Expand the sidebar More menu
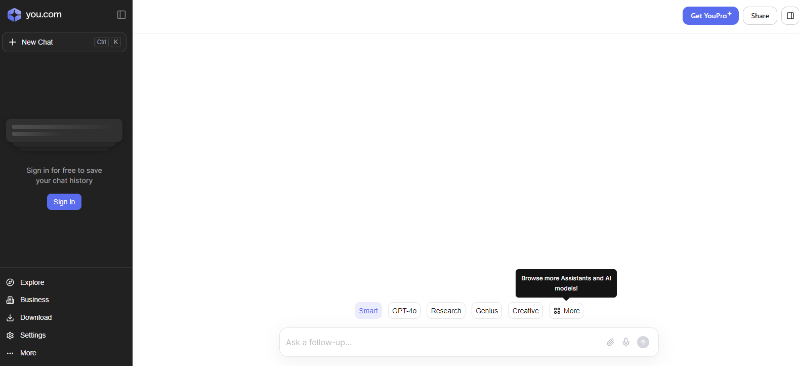Viewport: 800px width, 367px height. click(x=28, y=353)
